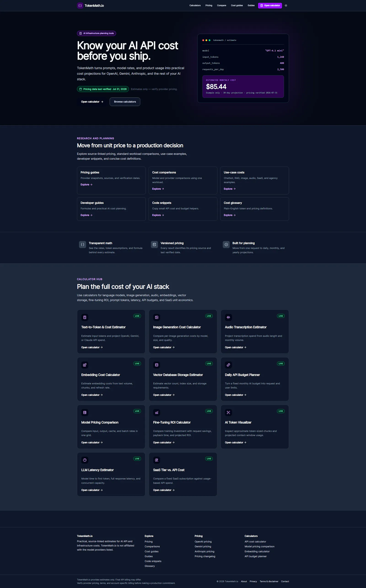Click the "GPT-4.1 mini" model value
Screen dimensions: 366x588
(x=274, y=51)
